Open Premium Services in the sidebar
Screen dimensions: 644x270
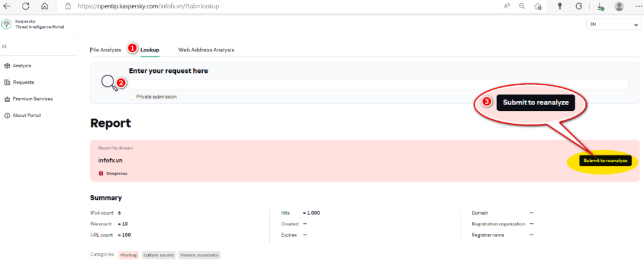(32, 99)
